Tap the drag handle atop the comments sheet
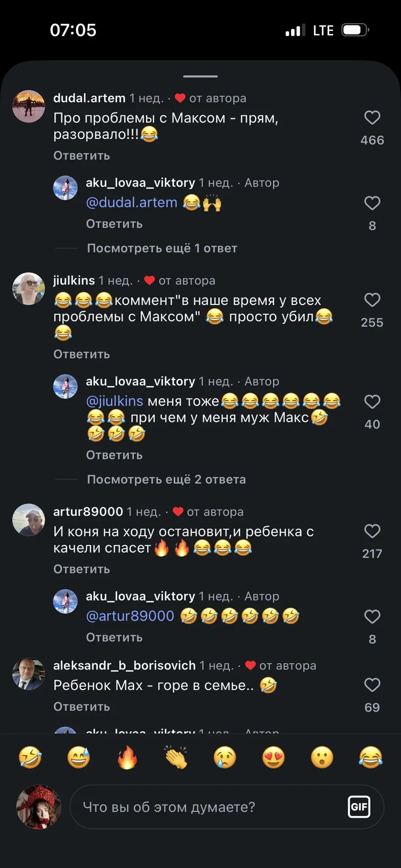401x868 pixels. [200, 76]
